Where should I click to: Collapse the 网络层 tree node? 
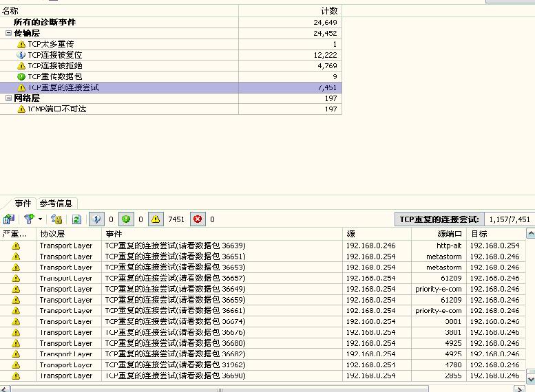[8, 98]
